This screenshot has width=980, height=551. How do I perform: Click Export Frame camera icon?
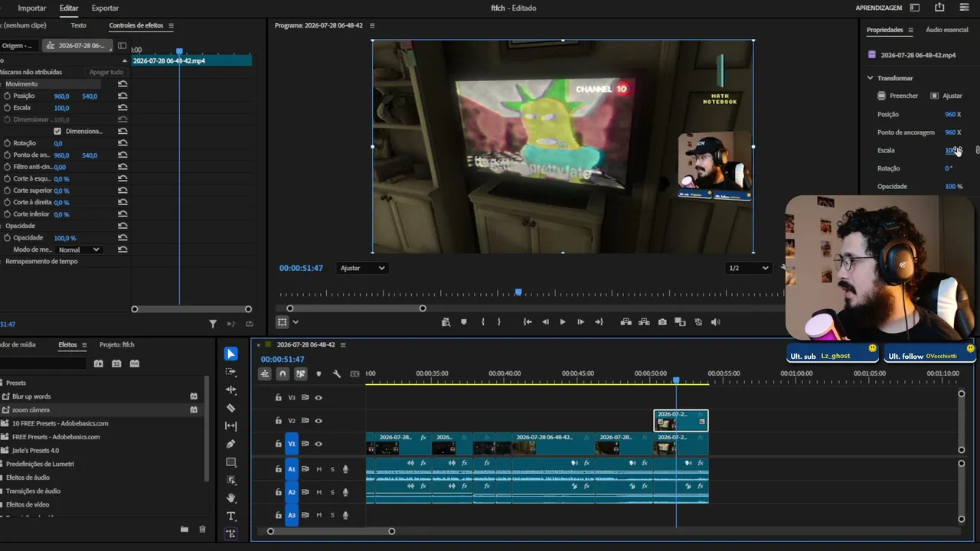(x=662, y=322)
